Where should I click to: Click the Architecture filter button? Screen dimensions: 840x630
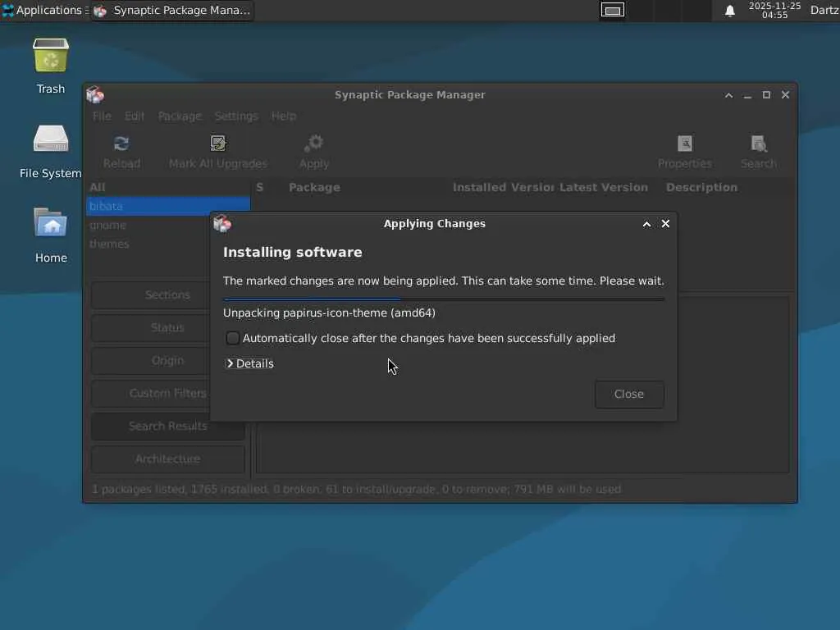point(167,459)
